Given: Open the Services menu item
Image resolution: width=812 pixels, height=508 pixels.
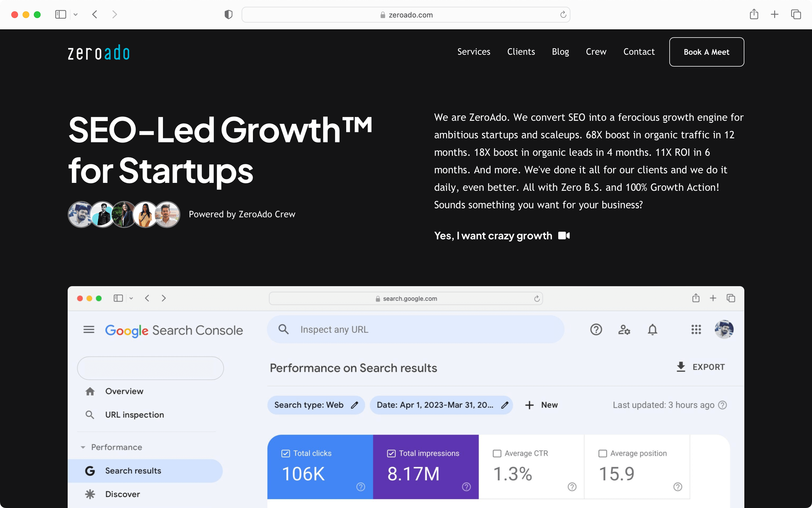Looking at the screenshot, I should coord(474,52).
